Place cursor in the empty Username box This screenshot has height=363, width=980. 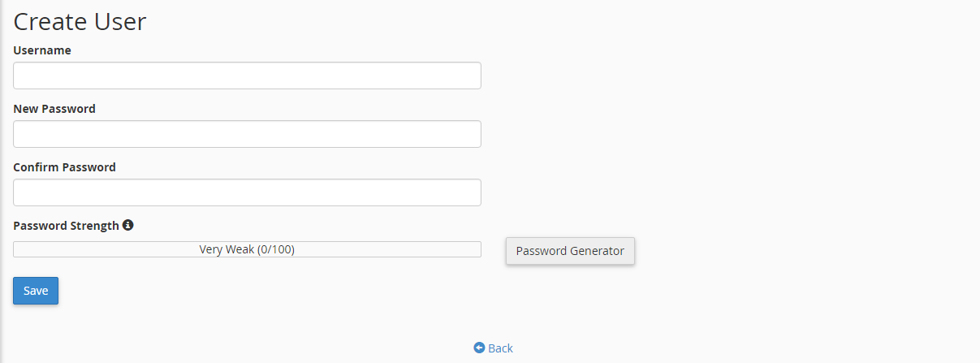click(247, 76)
